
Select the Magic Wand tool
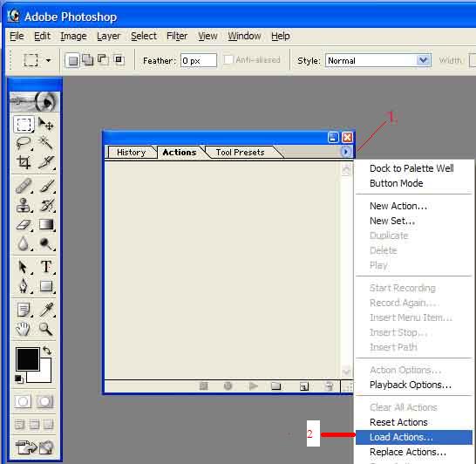pos(46,143)
